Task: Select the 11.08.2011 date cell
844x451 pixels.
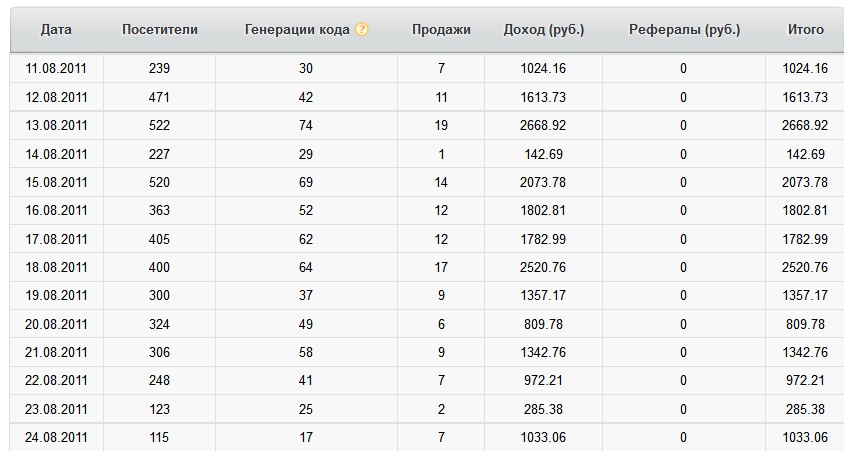Action: [x=57, y=69]
